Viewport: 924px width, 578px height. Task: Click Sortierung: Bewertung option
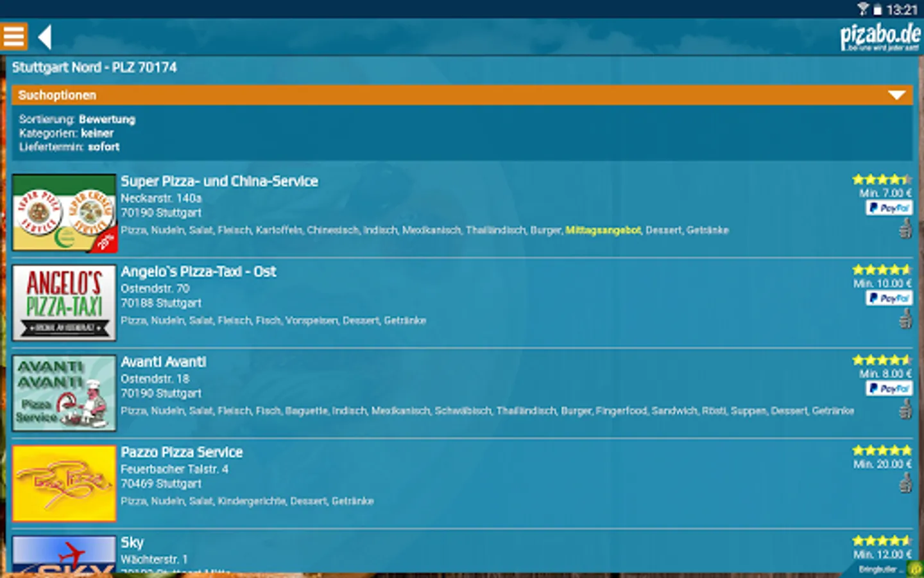coord(77,119)
